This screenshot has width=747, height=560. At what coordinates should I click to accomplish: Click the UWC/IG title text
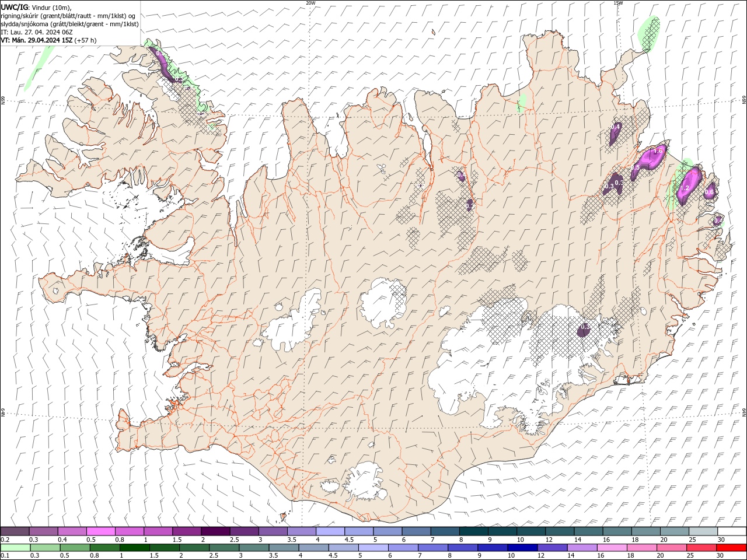[14, 7]
